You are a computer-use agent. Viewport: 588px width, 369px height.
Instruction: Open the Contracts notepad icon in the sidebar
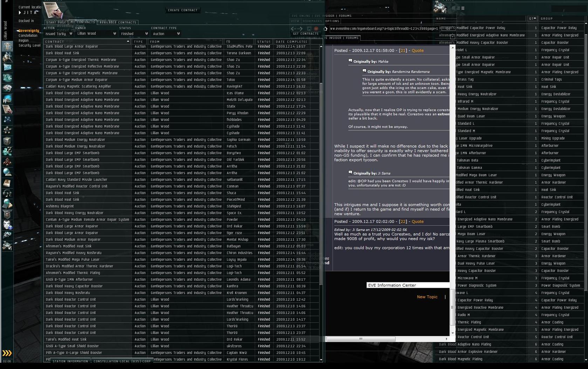point(7,109)
